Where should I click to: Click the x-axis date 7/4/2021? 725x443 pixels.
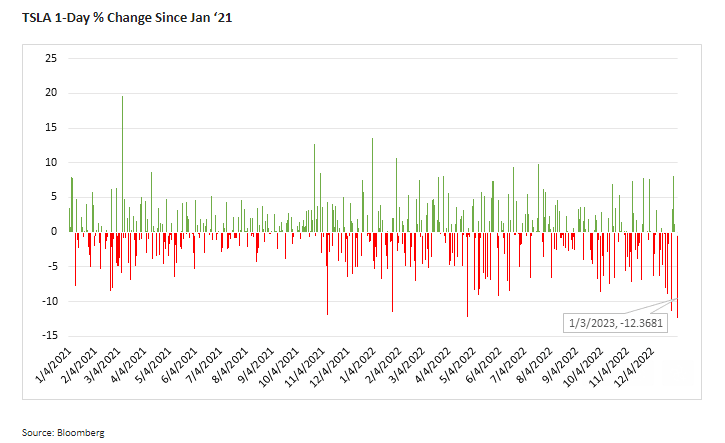coord(204,365)
